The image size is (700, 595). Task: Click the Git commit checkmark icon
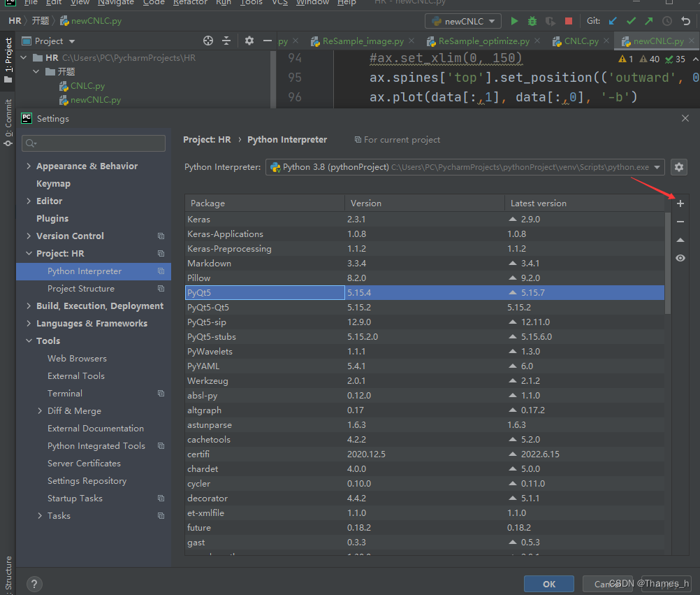click(x=631, y=21)
